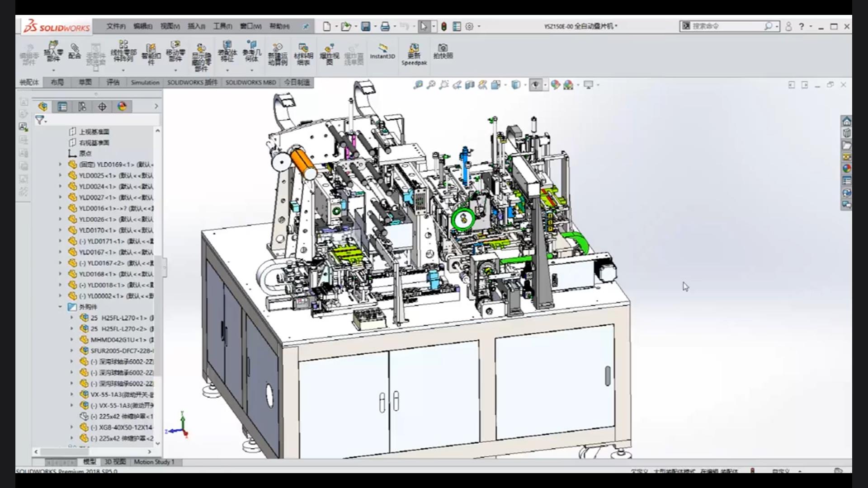Open the 文件(F) menu

(116, 27)
